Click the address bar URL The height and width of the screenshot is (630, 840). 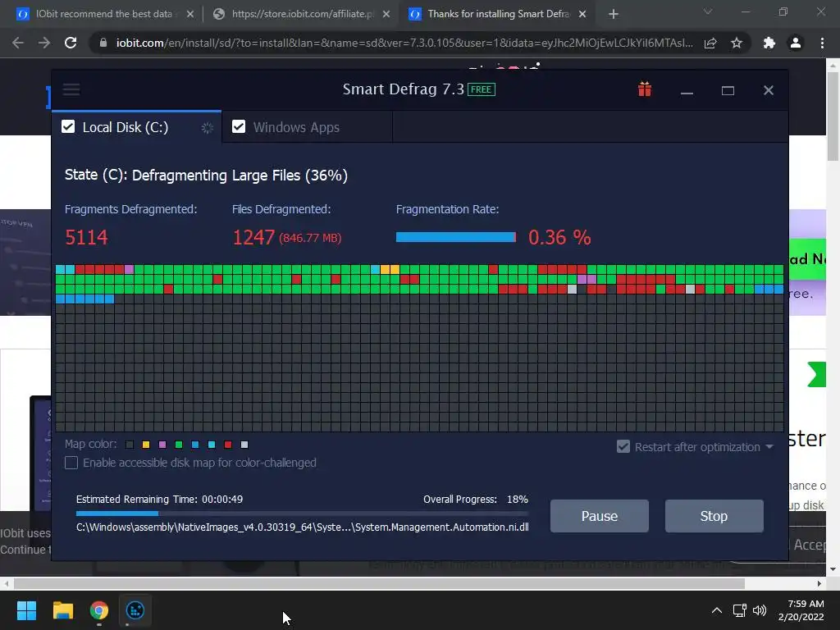[404, 43]
